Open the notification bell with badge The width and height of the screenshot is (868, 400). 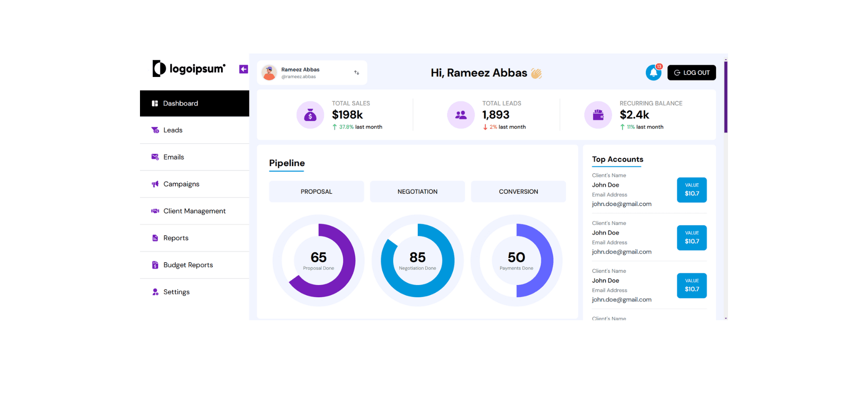(x=654, y=72)
